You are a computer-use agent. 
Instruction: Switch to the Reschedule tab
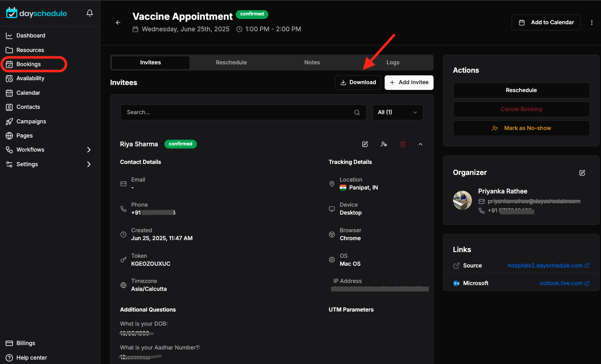(x=231, y=63)
